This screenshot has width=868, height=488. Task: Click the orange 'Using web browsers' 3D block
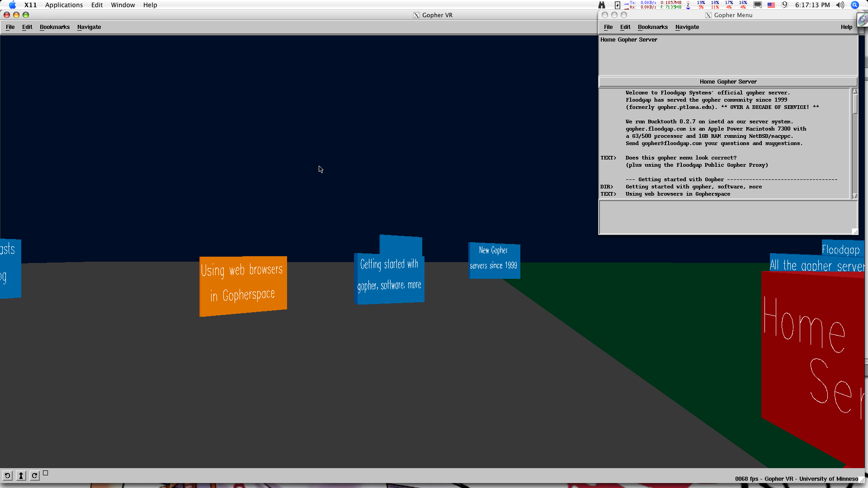pos(243,286)
